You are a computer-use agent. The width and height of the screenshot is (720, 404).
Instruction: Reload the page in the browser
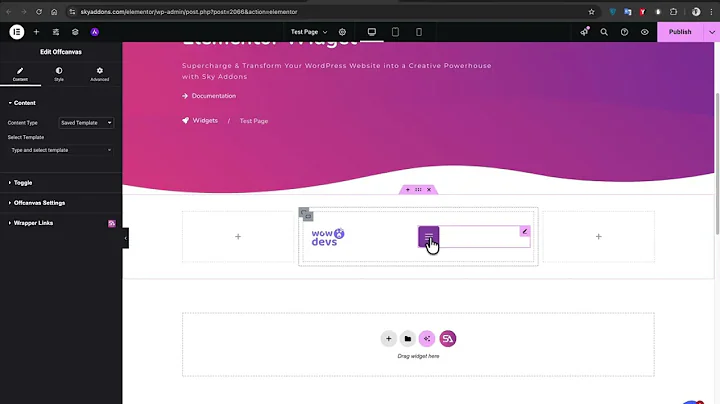[39, 11]
